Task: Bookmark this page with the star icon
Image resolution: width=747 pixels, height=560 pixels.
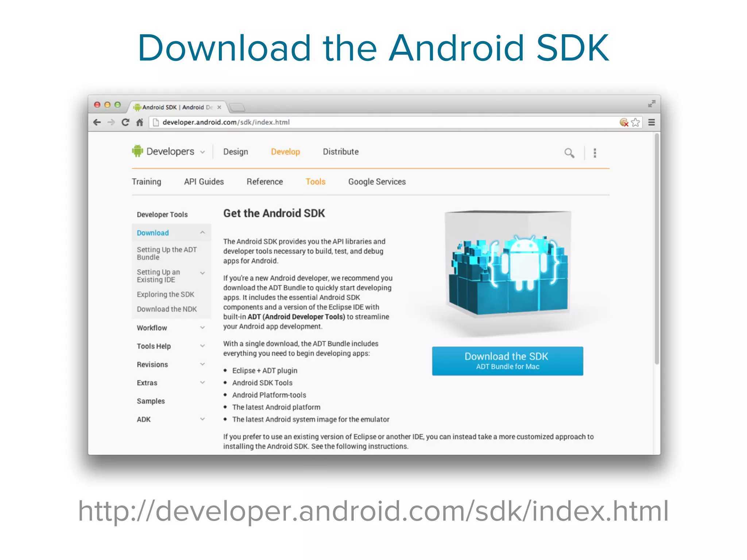Action: [635, 122]
